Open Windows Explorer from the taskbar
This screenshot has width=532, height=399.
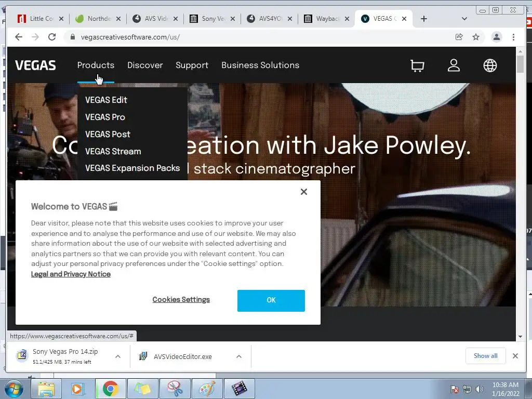tap(46, 389)
